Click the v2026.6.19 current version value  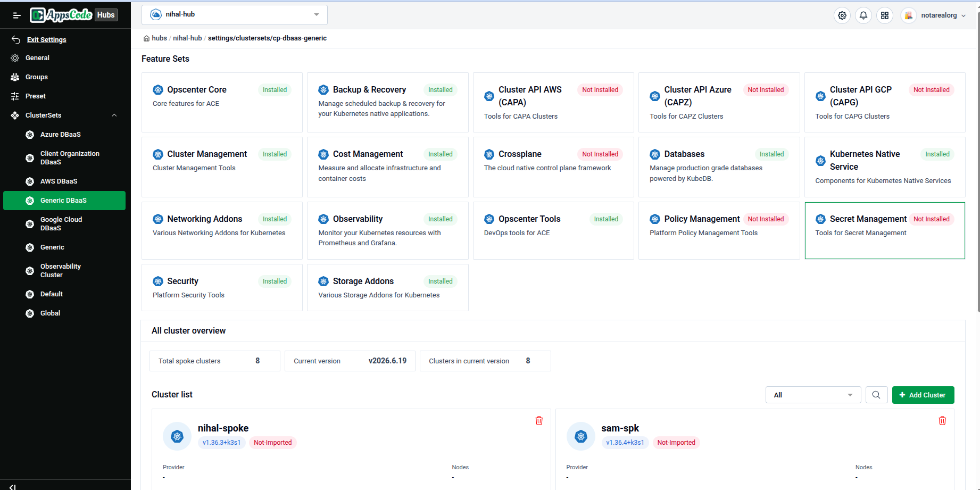[x=387, y=361]
